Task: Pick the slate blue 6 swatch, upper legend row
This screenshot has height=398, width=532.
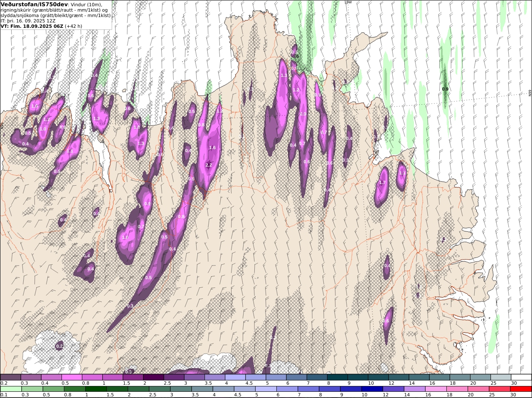Action: (x=297, y=377)
